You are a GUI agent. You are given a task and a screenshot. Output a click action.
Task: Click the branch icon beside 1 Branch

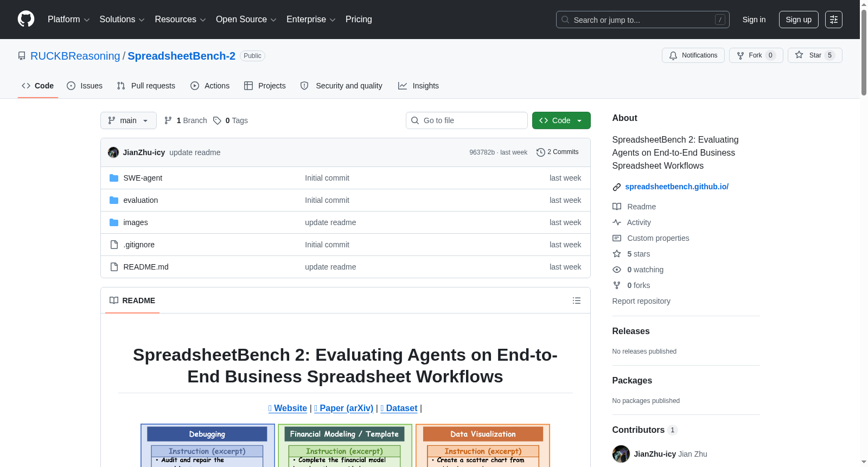click(168, 120)
